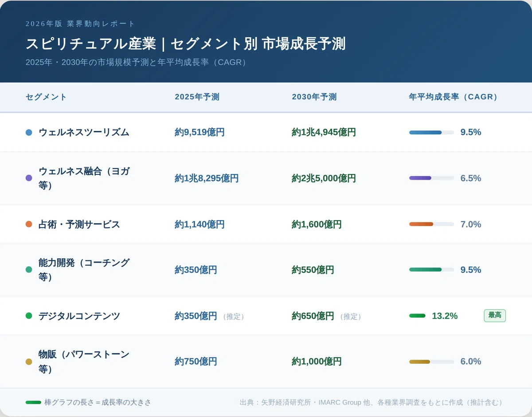532x417 pixels.
Task: Click the green dot beside デジタルコンテンツ
Action: 29,316
